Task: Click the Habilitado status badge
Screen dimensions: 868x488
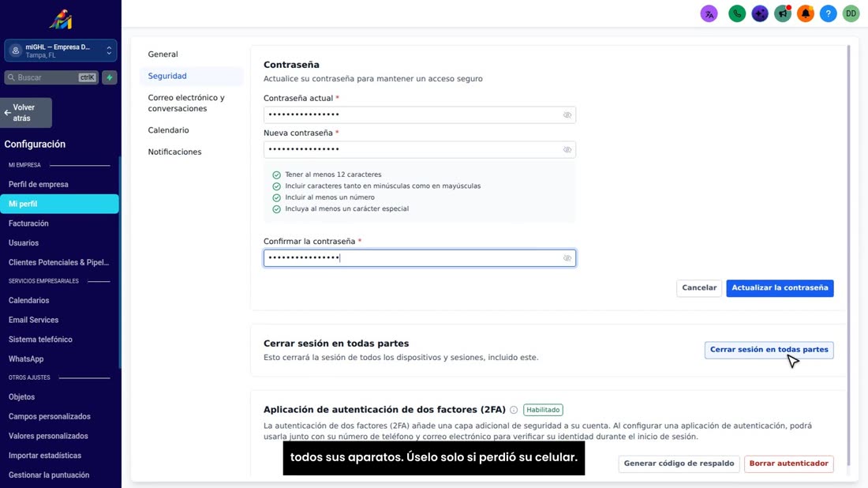Action: coord(543,410)
